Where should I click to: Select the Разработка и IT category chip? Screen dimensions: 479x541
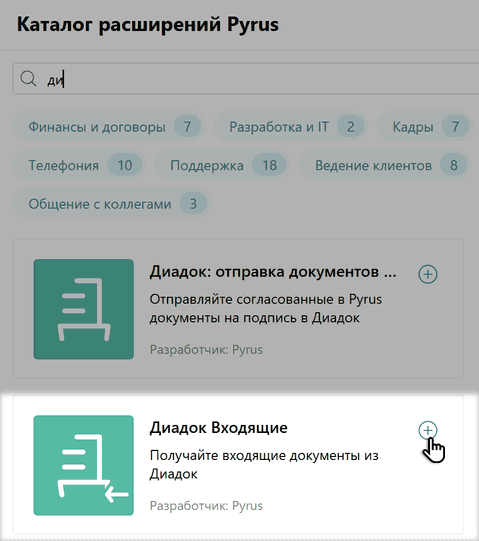291,127
